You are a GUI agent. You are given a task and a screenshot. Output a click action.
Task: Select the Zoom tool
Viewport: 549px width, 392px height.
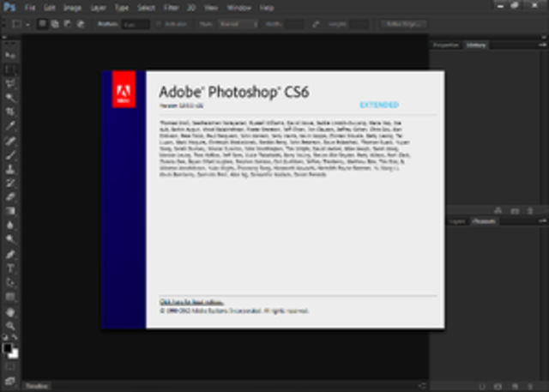click(x=10, y=326)
